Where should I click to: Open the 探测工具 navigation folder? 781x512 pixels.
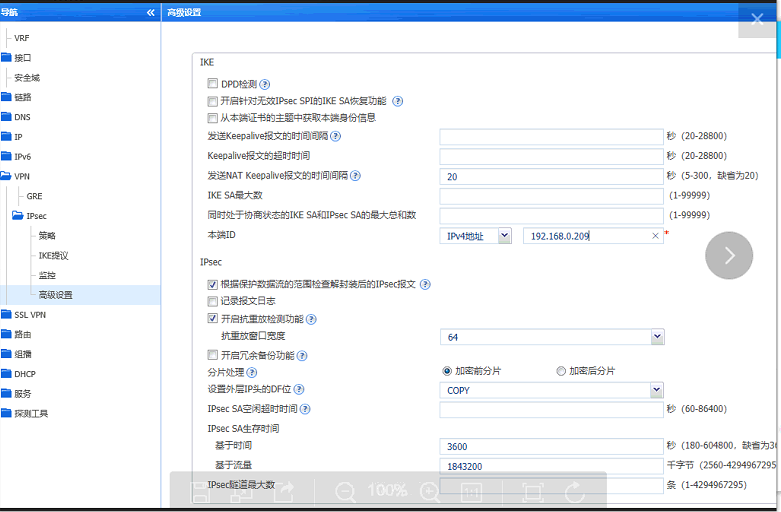tap(31, 413)
